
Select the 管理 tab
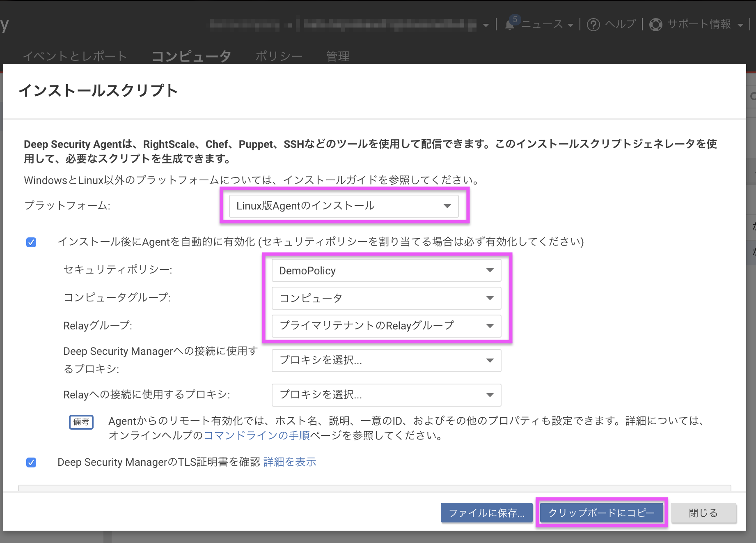pyautogui.click(x=337, y=56)
